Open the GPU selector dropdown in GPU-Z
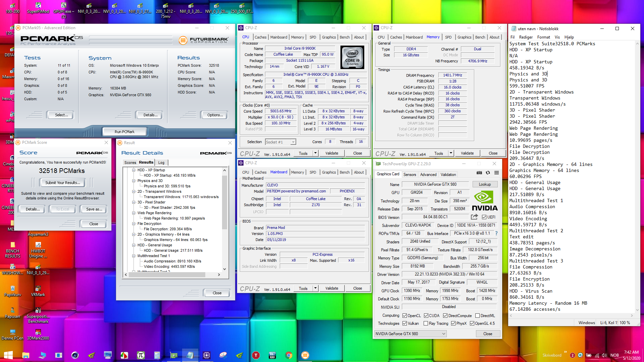This screenshot has width=644, height=362. 411,334
